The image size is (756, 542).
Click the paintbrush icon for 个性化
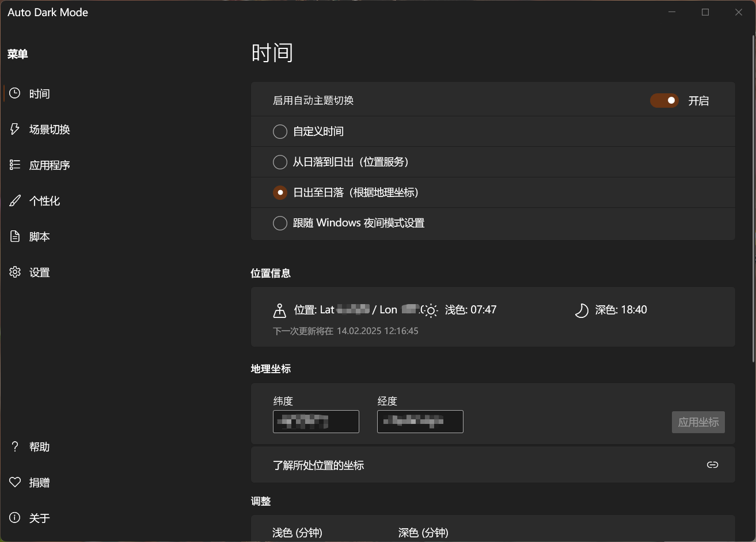pyautogui.click(x=15, y=200)
